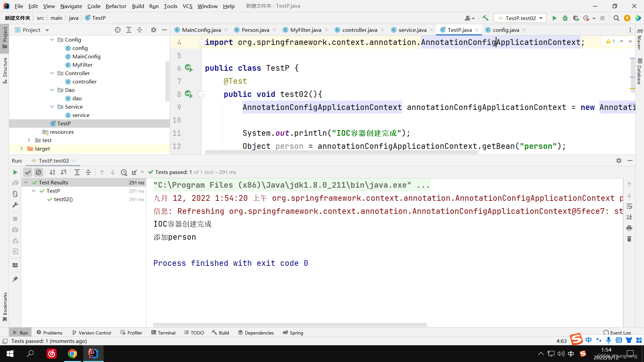Expand the target folder in tree

[x=21, y=148]
